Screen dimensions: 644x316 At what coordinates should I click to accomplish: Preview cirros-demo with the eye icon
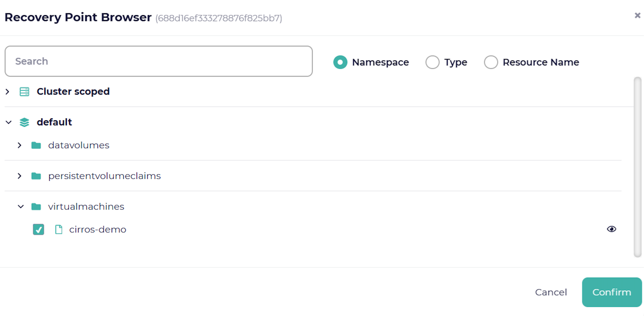611,229
